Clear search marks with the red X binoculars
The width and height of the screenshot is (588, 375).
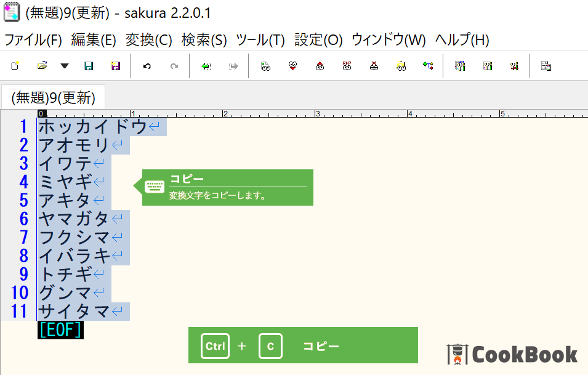(374, 66)
